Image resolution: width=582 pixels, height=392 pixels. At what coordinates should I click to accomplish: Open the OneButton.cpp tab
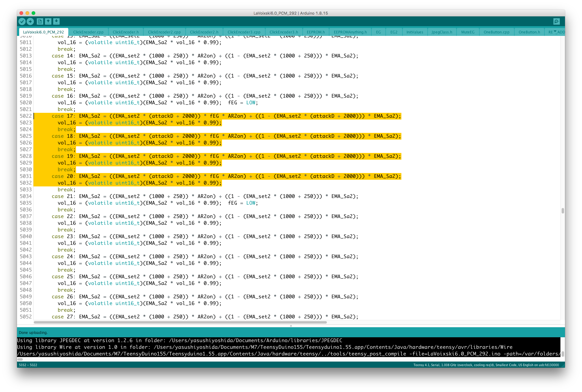497,32
